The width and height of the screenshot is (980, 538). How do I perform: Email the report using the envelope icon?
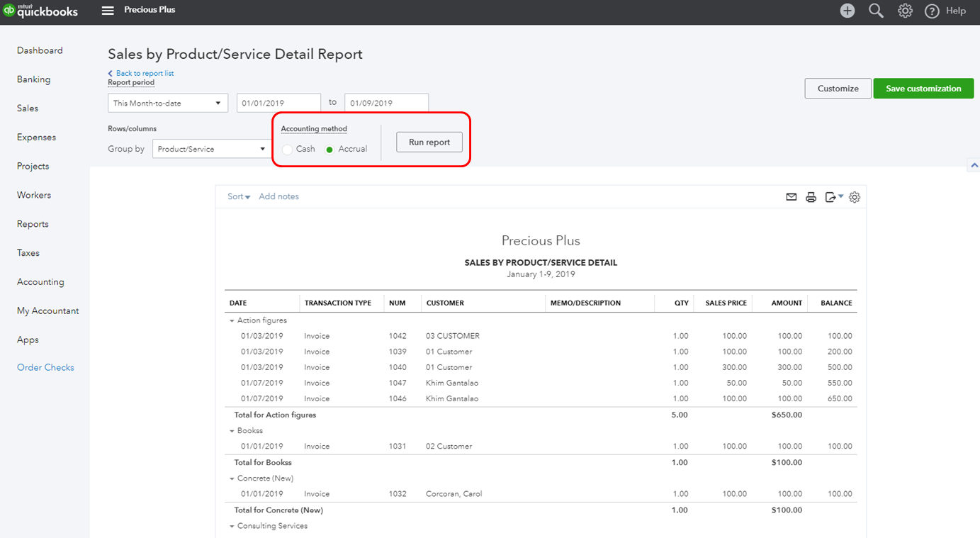[792, 197]
